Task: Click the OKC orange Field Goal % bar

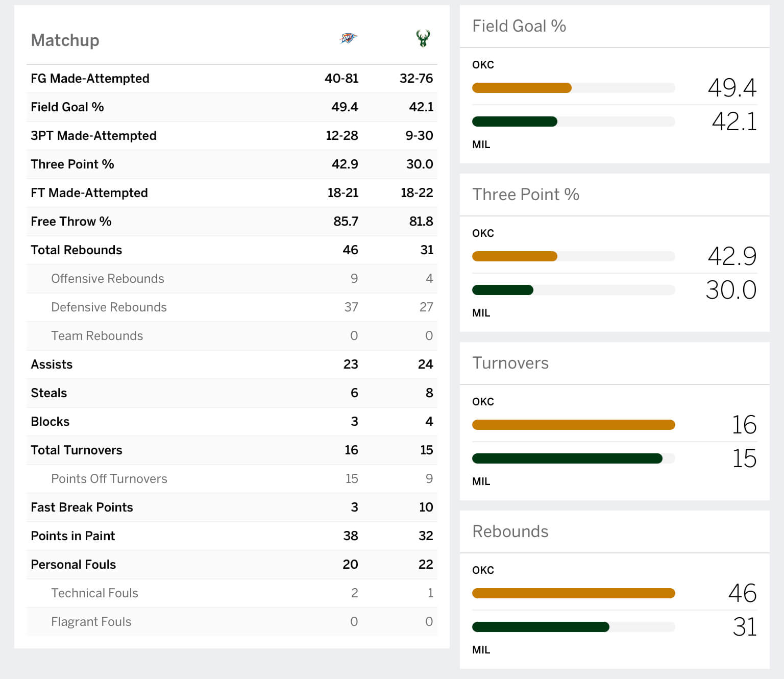Action: [522, 88]
